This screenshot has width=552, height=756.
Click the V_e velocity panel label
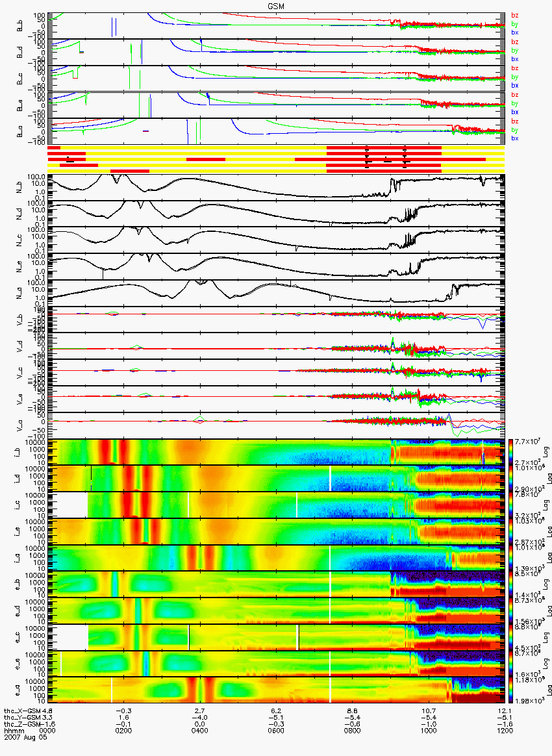coord(19,399)
